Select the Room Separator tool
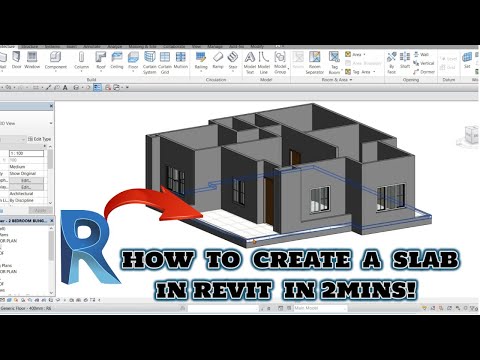This screenshot has width=480, height=360. pyautogui.click(x=314, y=63)
